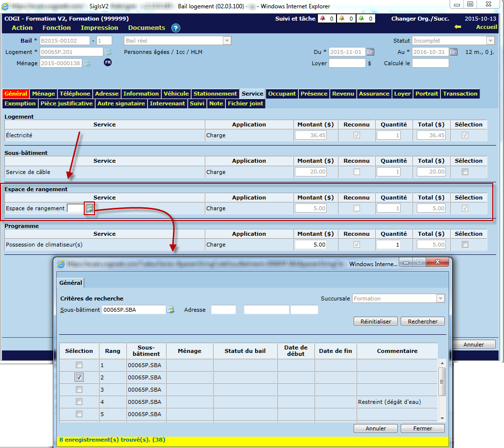Click the Rechercher button
504x448 pixels.
coord(423,322)
